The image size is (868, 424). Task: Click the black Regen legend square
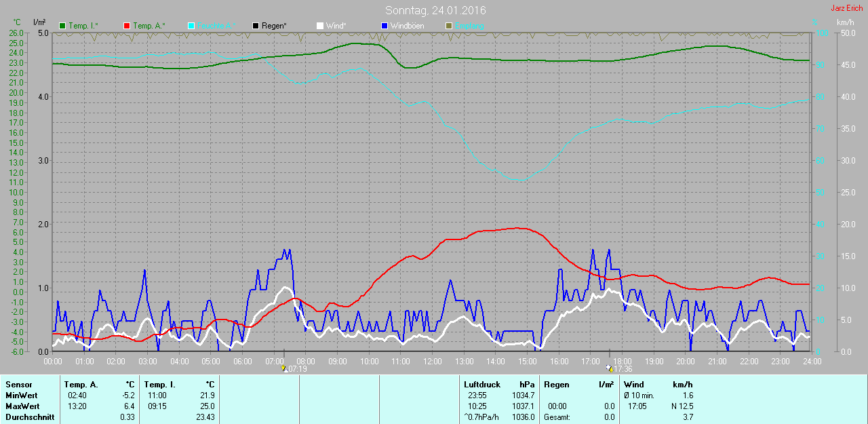(256, 26)
